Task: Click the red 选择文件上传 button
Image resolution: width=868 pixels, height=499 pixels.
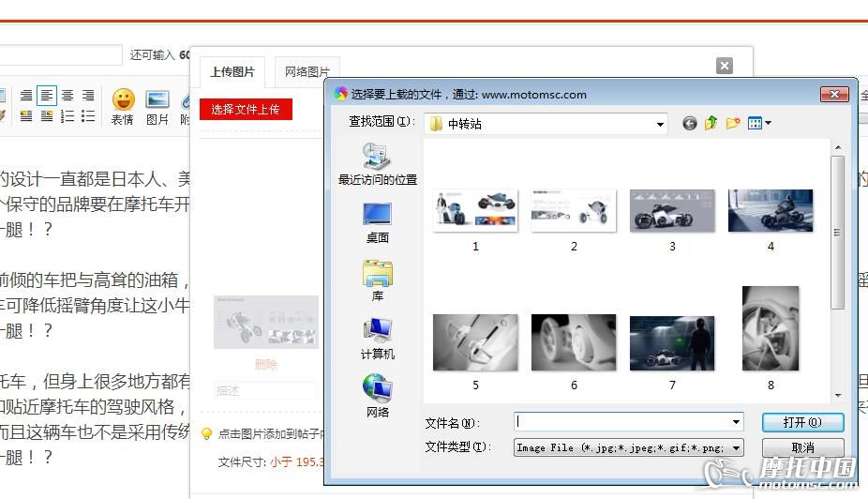Action: pyautogui.click(x=246, y=110)
